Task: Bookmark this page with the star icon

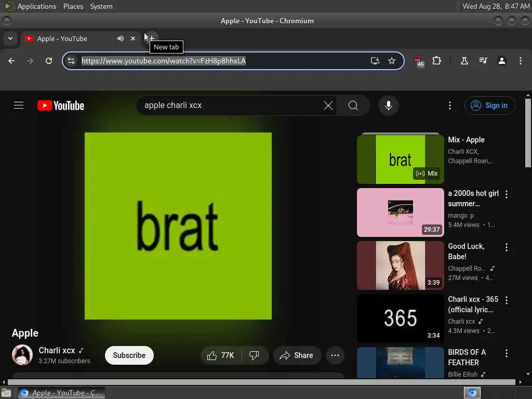Action: pos(392,61)
